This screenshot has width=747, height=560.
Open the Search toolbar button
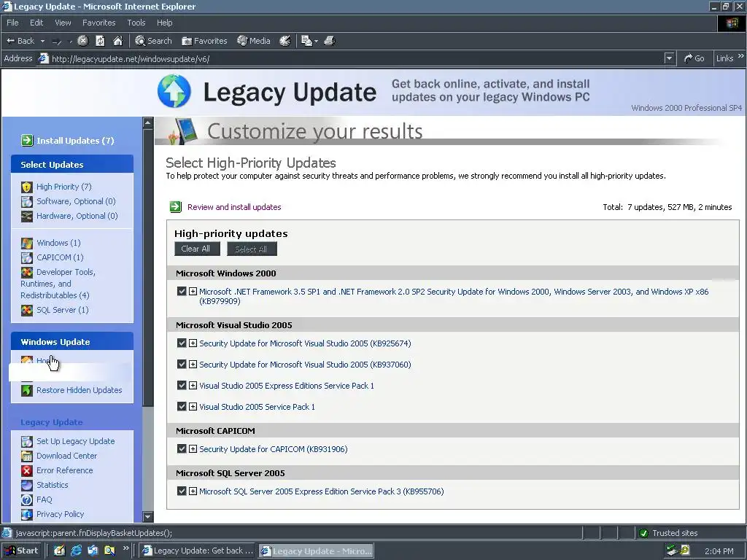pyautogui.click(x=153, y=41)
